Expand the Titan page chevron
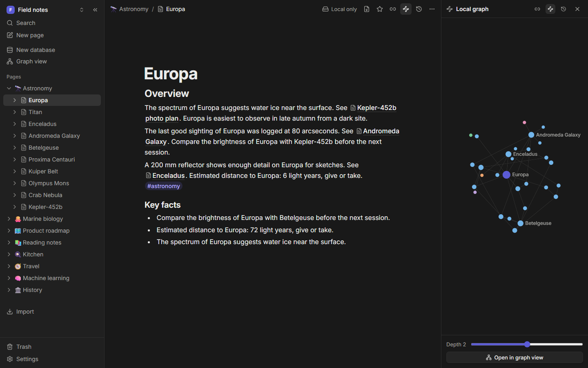Viewport: 588px width, 368px height. [15, 112]
